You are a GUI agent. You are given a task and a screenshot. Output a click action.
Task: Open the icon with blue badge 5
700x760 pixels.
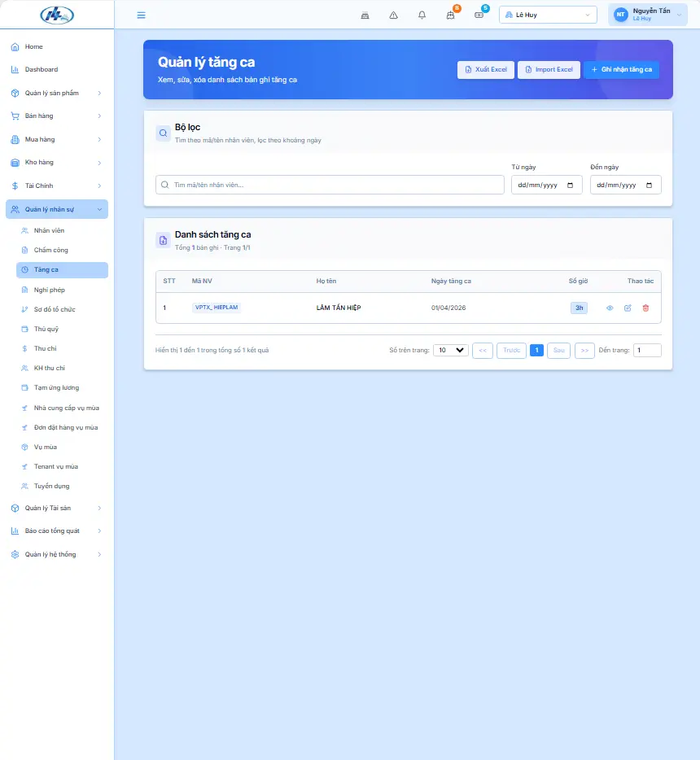click(479, 15)
